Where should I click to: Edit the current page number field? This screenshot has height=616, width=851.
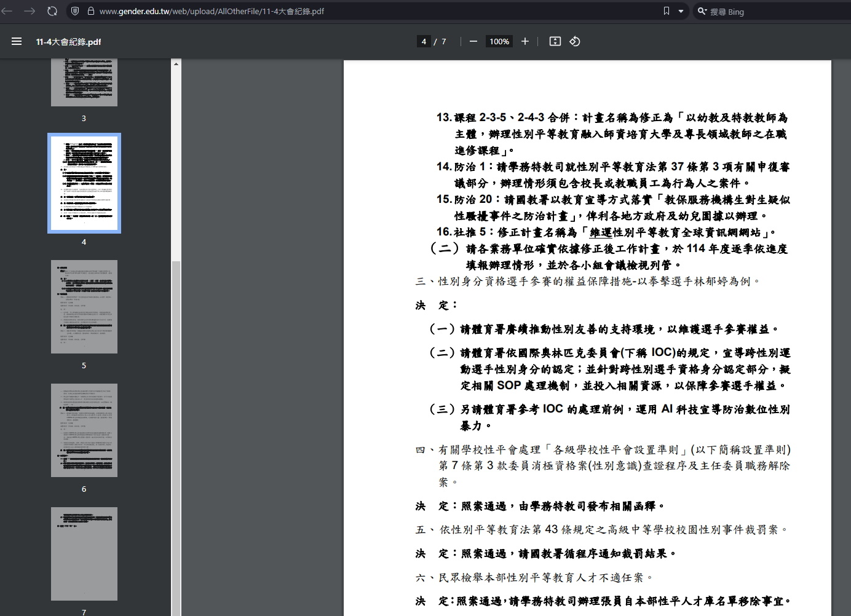(x=424, y=41)
